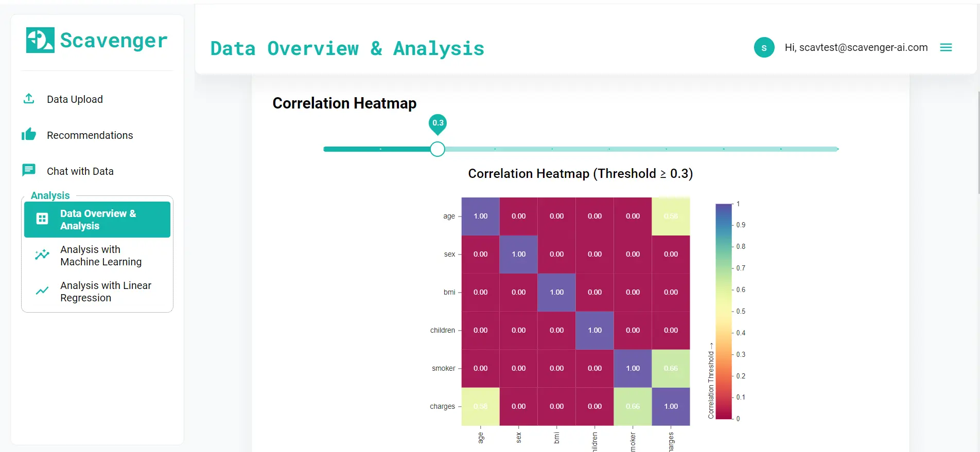Open the hamburger menu

(x=946, y=47)
